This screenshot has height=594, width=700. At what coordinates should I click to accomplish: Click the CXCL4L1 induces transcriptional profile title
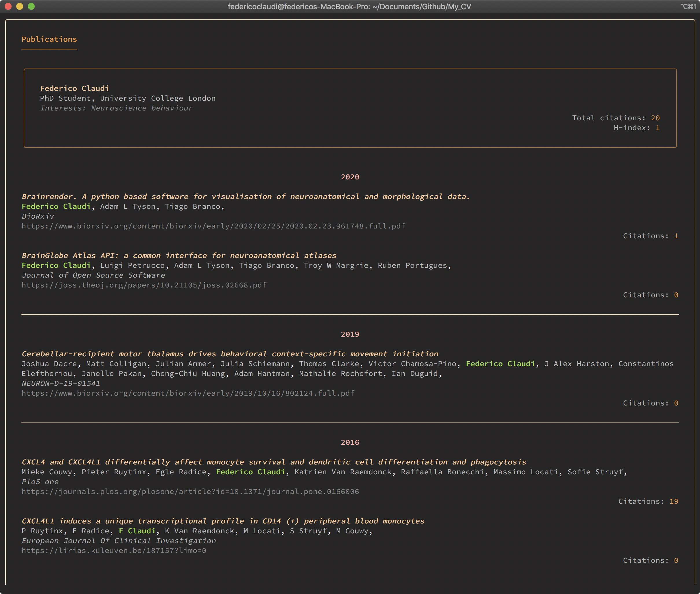coord(223,521)
